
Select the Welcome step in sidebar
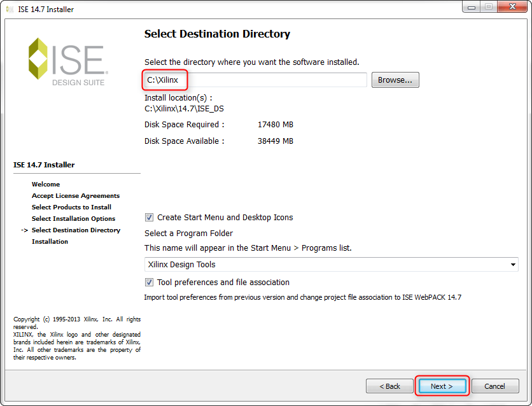(x=46, y=185)
